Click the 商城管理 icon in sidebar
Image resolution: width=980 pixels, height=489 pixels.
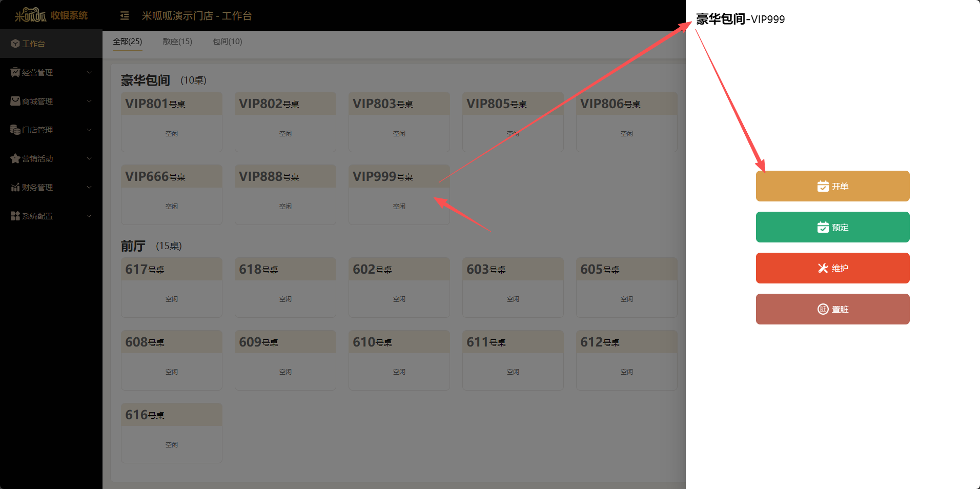15,101
